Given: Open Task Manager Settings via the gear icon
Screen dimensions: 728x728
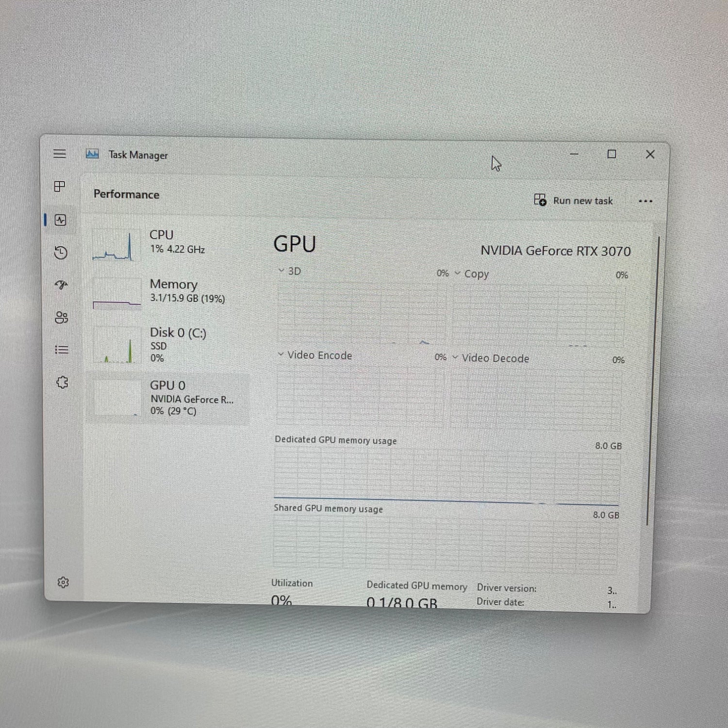Looking at the screenshot, I should click(x=64, y=582).
